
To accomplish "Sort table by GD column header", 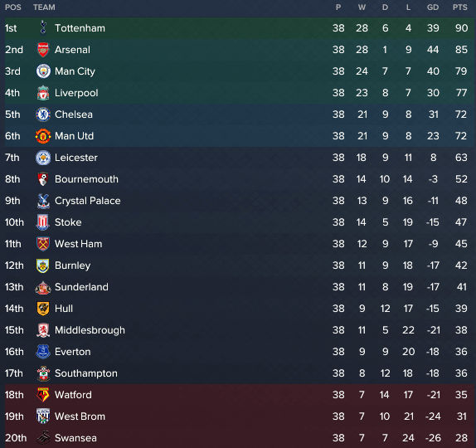I will pos(433,7).
